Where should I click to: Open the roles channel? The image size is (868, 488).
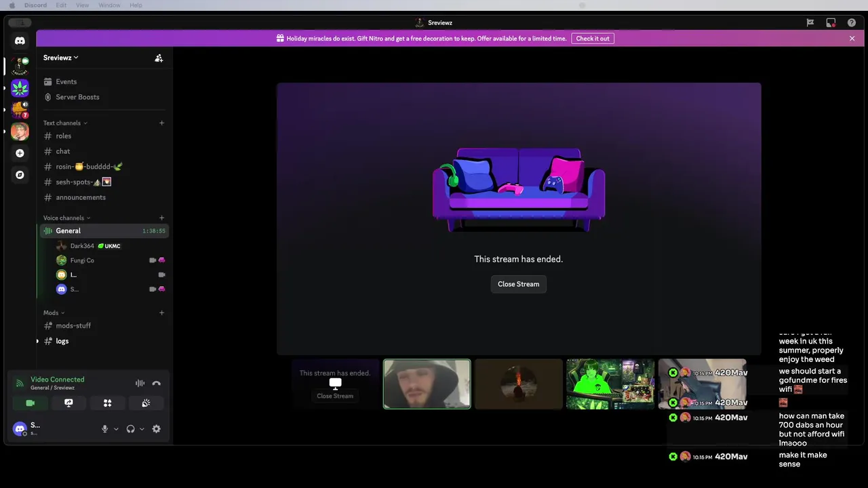[103, 136]
